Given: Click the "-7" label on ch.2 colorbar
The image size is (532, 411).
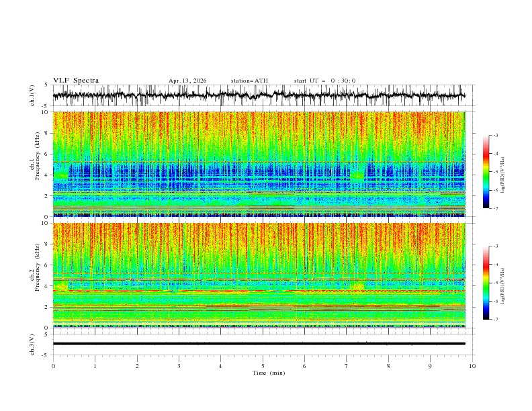Looking at the screenshot, I should pos(496,319).
